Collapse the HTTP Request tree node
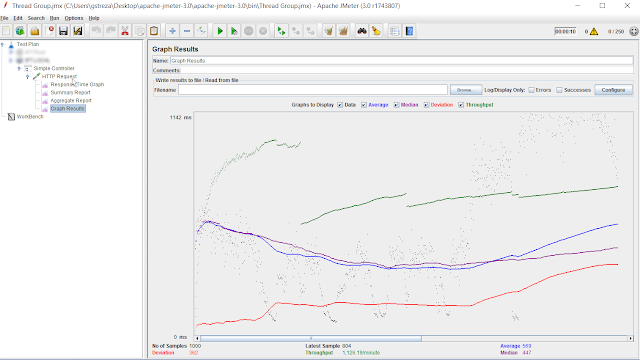The height and width of the screenshot is (360, 640). tap(28, 76)
